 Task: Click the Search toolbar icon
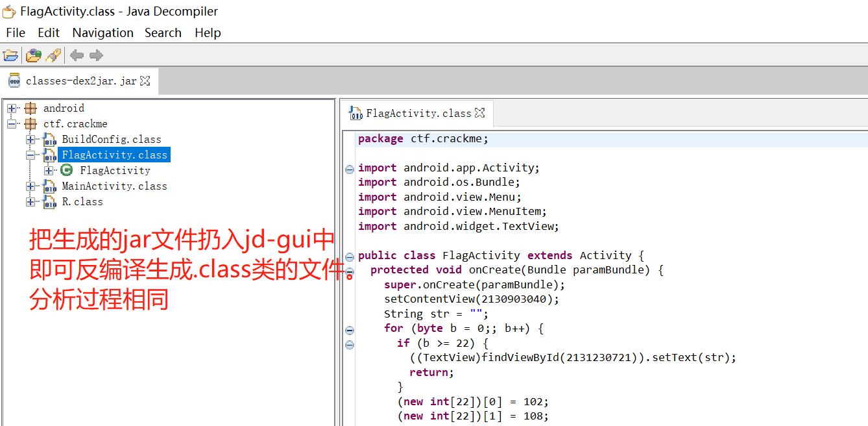click(x=54, y=55)
